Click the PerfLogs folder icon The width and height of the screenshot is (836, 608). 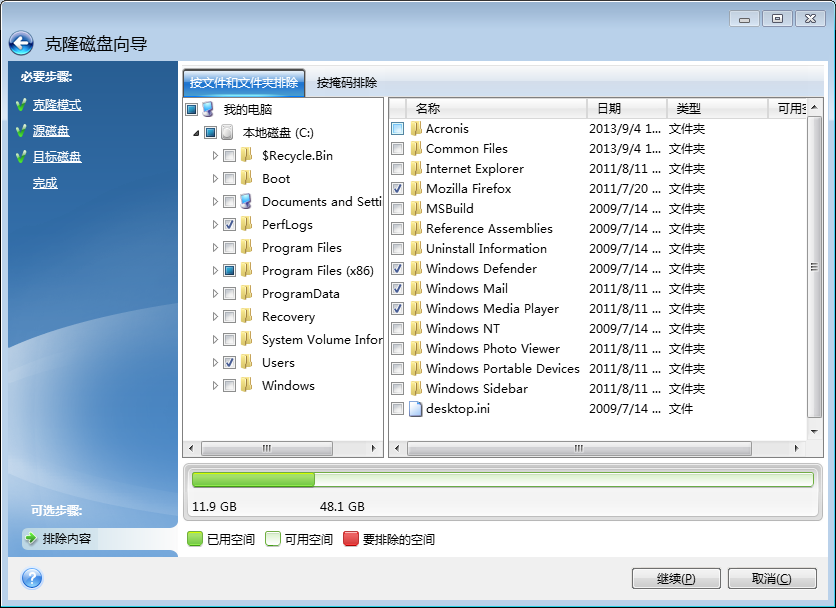pos(246,224)
